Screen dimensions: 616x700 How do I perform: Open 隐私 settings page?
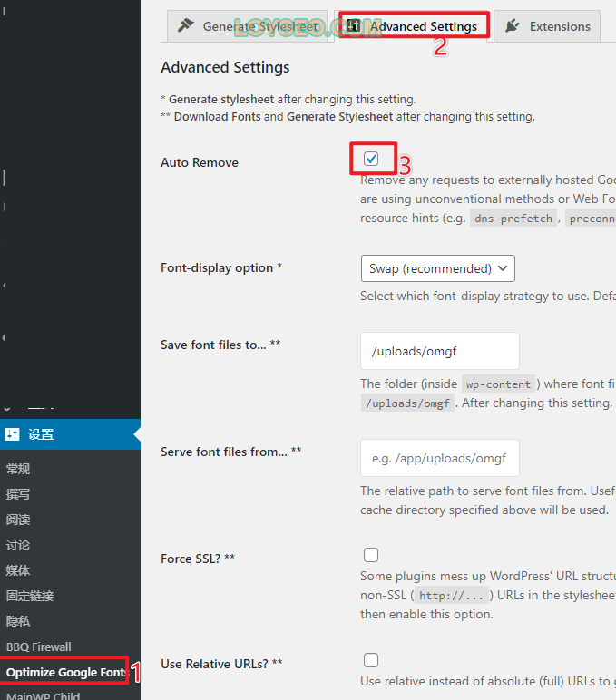pyautogui.click(x=18, y=621)
